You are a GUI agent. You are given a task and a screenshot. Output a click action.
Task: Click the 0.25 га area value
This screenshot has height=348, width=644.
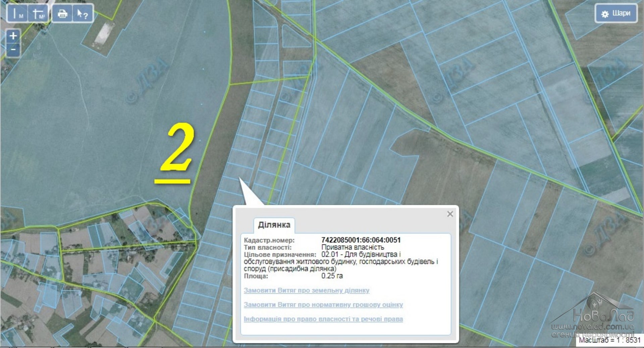tap(332, 276)
